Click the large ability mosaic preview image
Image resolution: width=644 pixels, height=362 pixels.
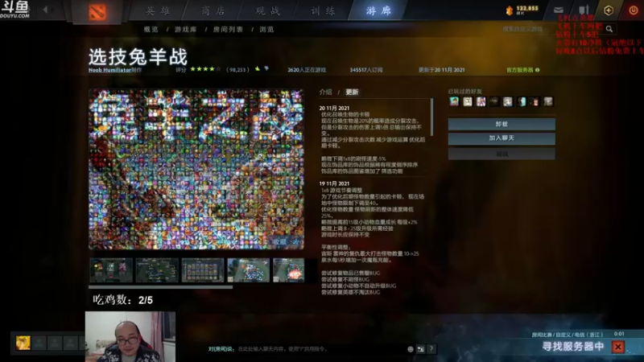[x=196, y=170]
